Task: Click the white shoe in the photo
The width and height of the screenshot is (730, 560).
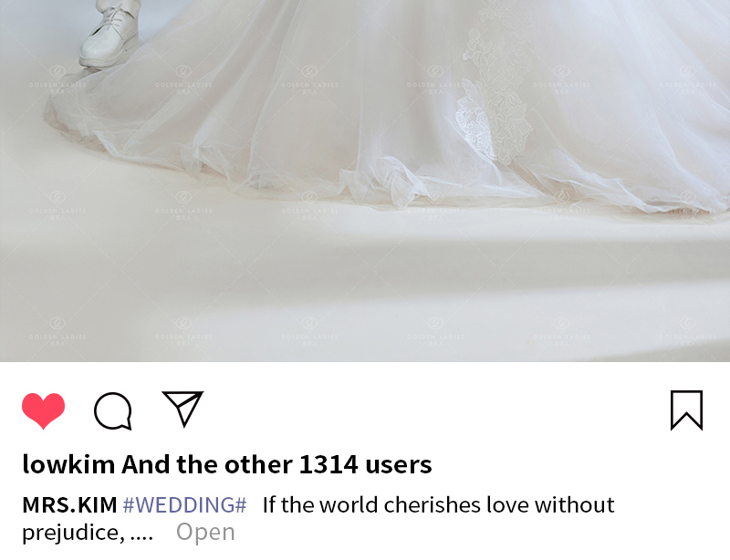Action: (x=109, y=35)
